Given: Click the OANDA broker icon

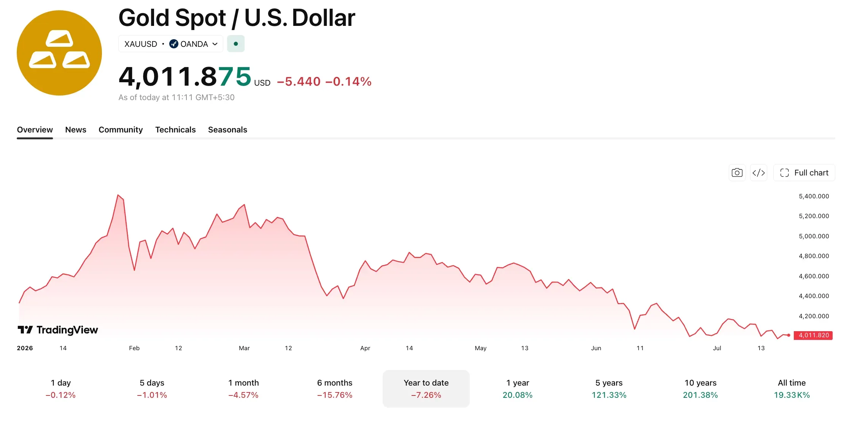Looking at the screenshot, I should [174, 44].
